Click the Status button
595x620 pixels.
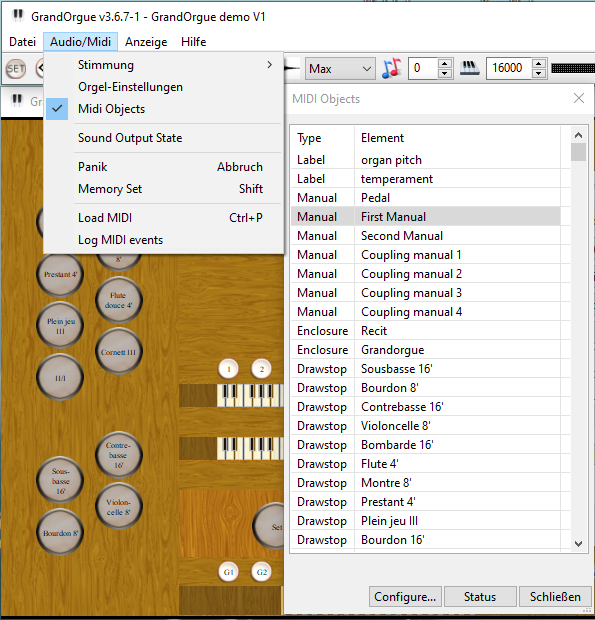click(480, 596)
